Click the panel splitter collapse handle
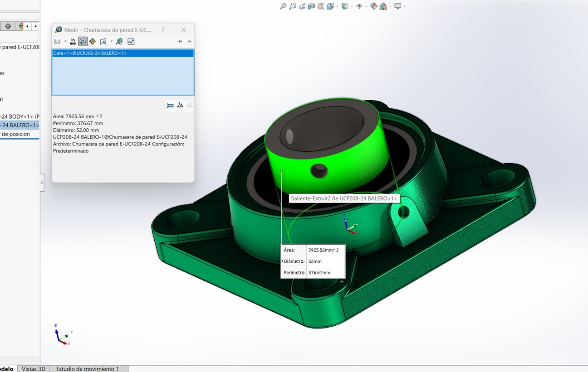The image size is (588, 372). [x=42, y=183]
